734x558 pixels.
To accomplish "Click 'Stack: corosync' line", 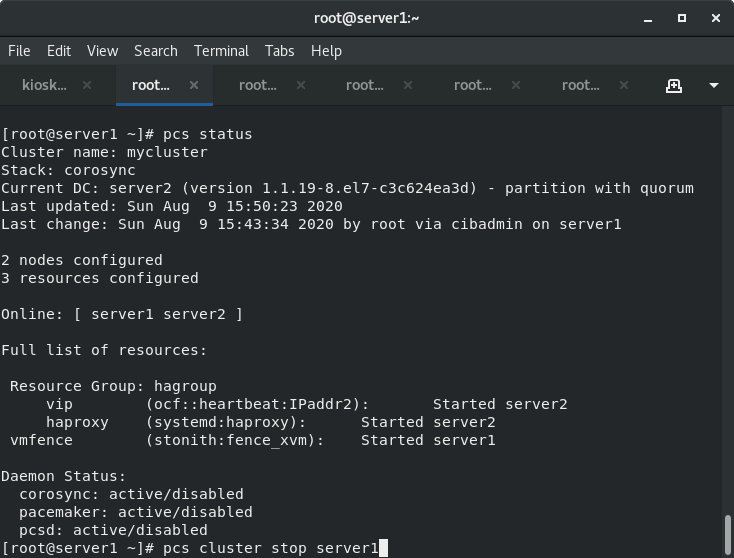I will pos(68,170).
